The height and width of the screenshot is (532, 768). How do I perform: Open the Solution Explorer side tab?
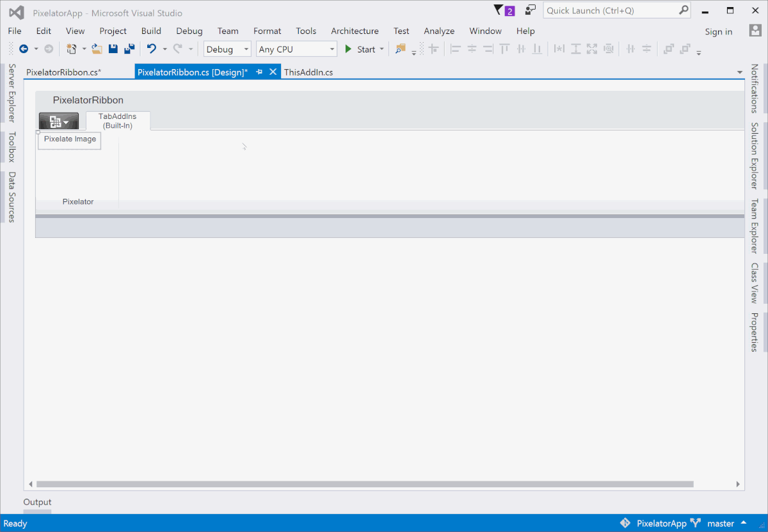click(755, 156)
